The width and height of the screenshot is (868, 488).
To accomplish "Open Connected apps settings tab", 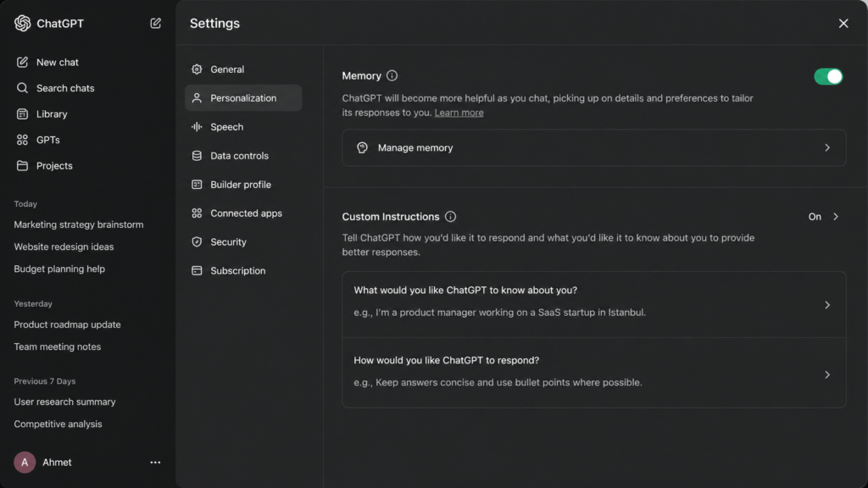I will pyautogui.click(x=243, y=213).
